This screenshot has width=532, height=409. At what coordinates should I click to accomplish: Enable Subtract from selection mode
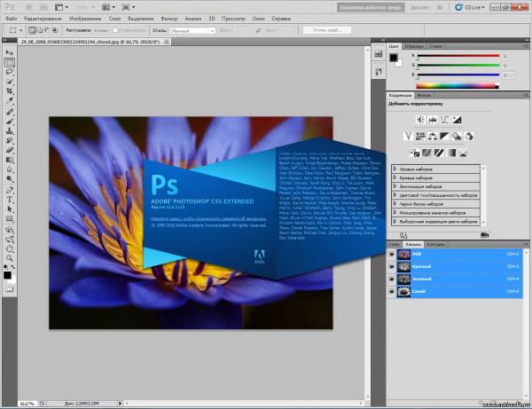click(x=47, y=30)
